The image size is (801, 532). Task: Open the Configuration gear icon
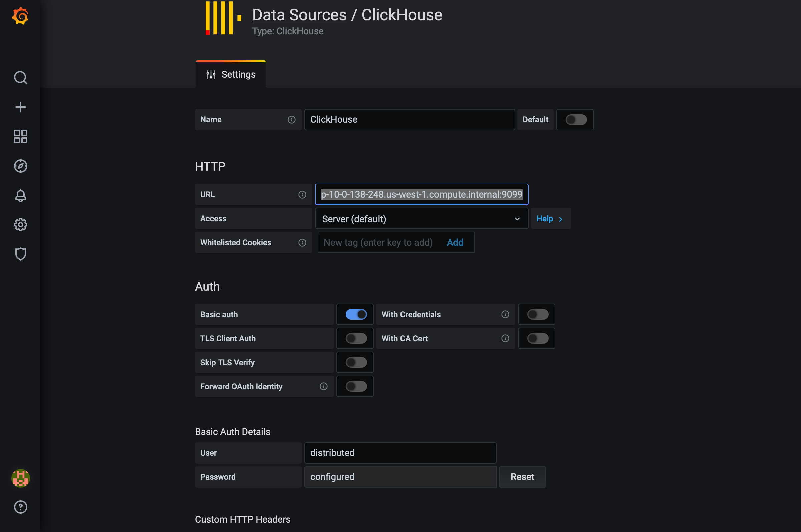[20, 225]
